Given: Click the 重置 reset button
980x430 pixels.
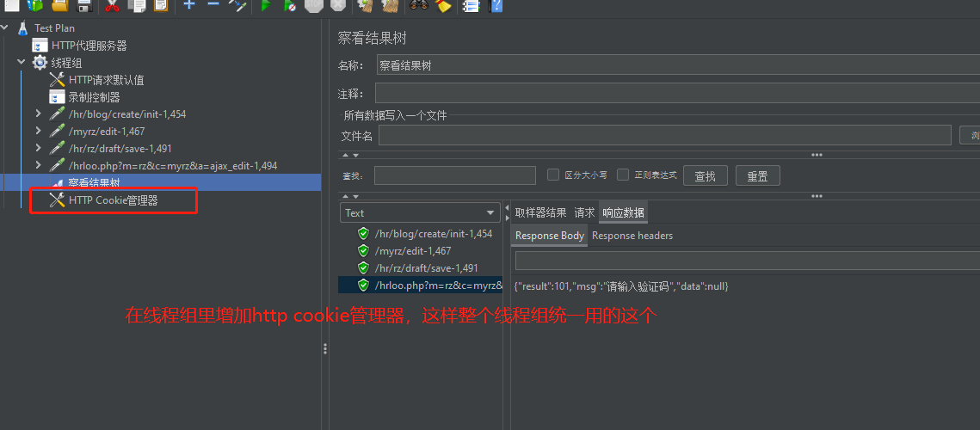Looking at the screenshot, I should pyautogui.click(x=757, y=175).
